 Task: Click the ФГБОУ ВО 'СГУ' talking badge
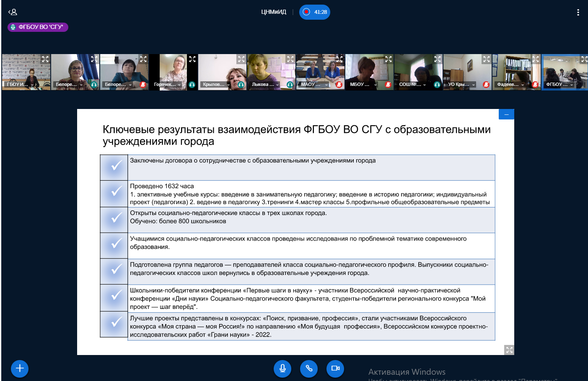[x=38, y=27]
